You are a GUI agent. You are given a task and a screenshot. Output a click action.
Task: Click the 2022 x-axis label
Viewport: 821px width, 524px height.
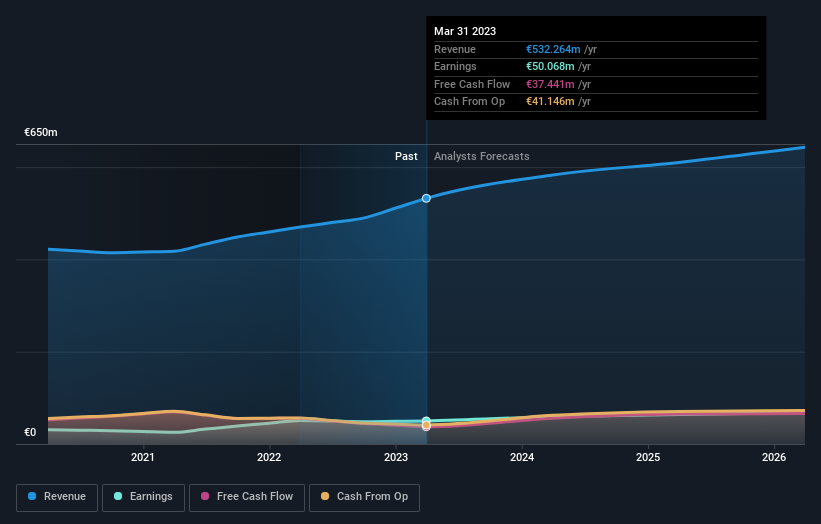pos(269,457)
